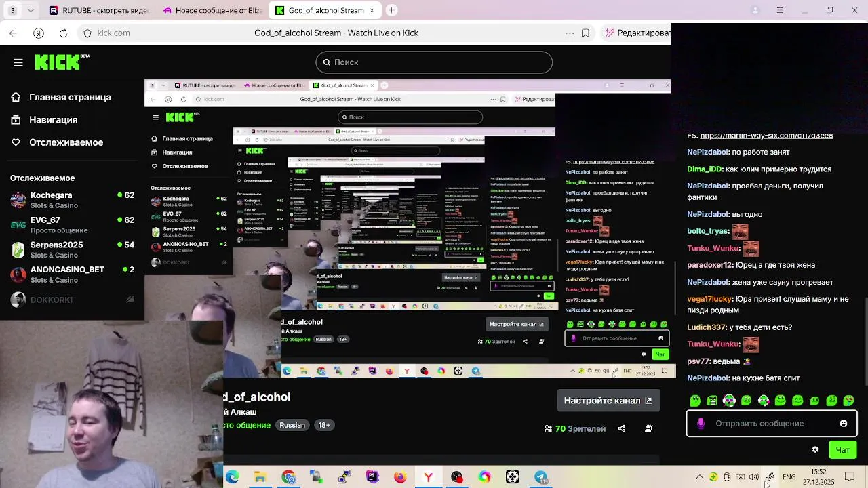868x488 pixels.
Task: Show hidden system tray icons
Action: 700,477
